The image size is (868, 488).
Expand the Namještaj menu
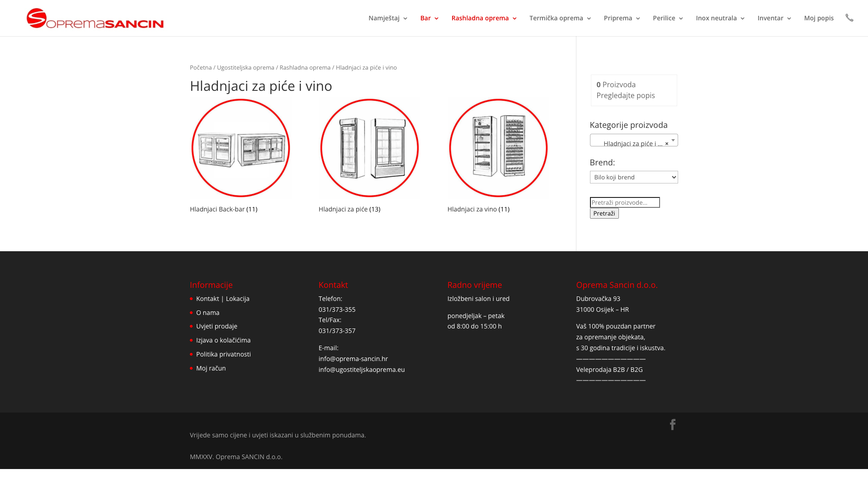point(388,18)
